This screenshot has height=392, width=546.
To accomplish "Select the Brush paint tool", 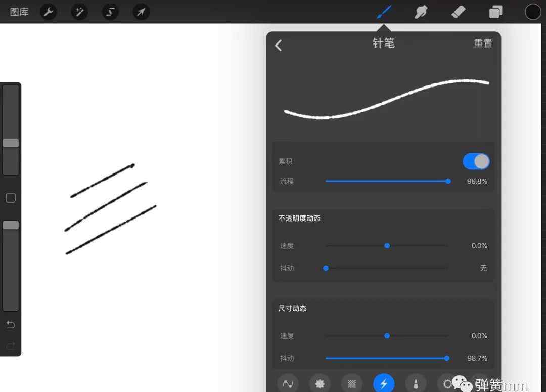I will point(384,12).
